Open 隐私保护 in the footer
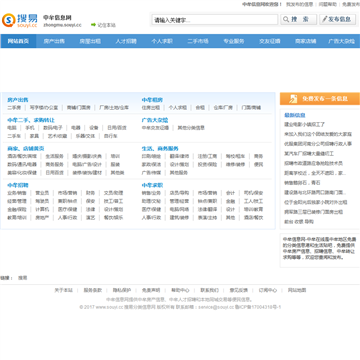360x360 pixels. click(x=122, y=290)
